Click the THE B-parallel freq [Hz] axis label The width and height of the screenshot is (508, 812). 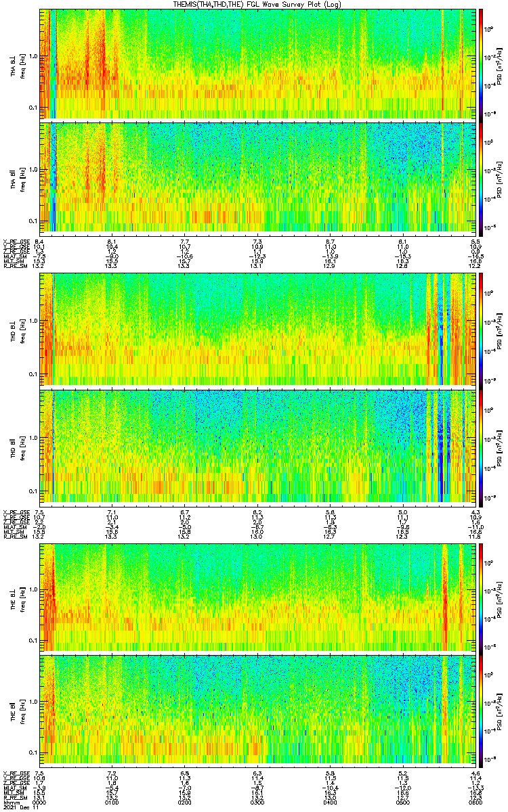click(x=22, y=710)
